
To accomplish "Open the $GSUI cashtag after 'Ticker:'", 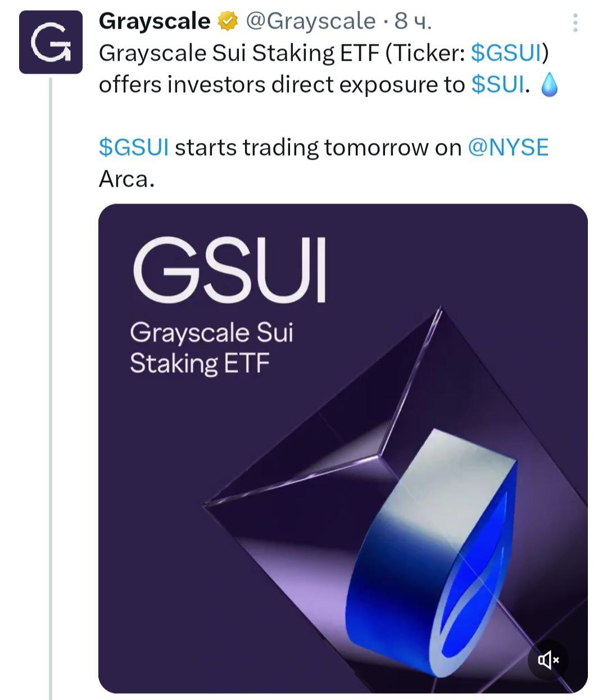I will (506, 53).
